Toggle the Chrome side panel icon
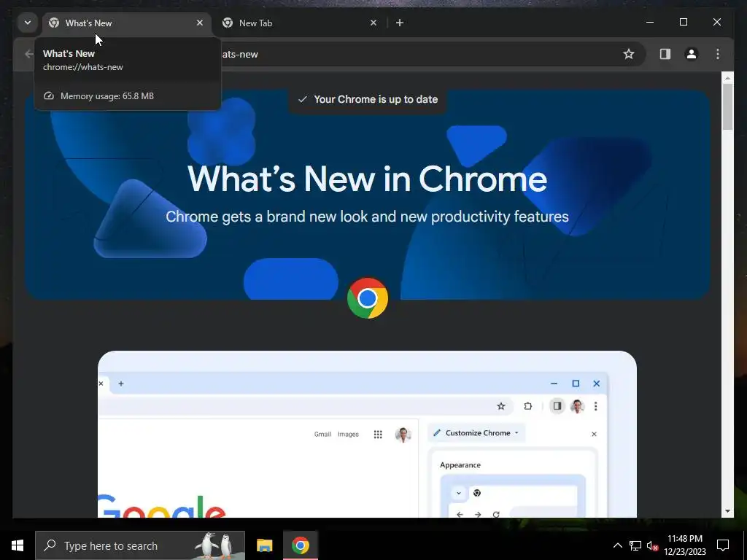This screenshot has height=560, width=747. click(x=665, y=54)
